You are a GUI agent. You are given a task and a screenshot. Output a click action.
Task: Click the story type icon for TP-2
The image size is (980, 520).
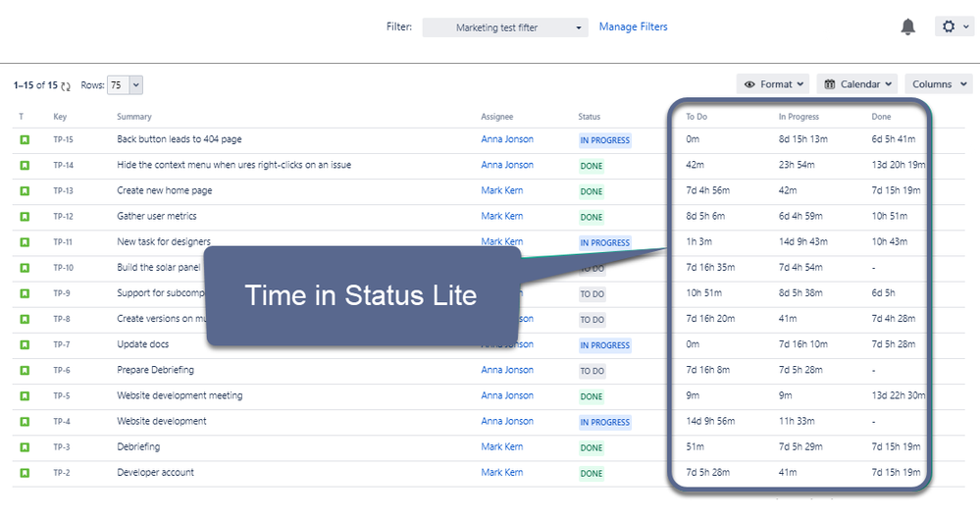click(x=25, y=473)
